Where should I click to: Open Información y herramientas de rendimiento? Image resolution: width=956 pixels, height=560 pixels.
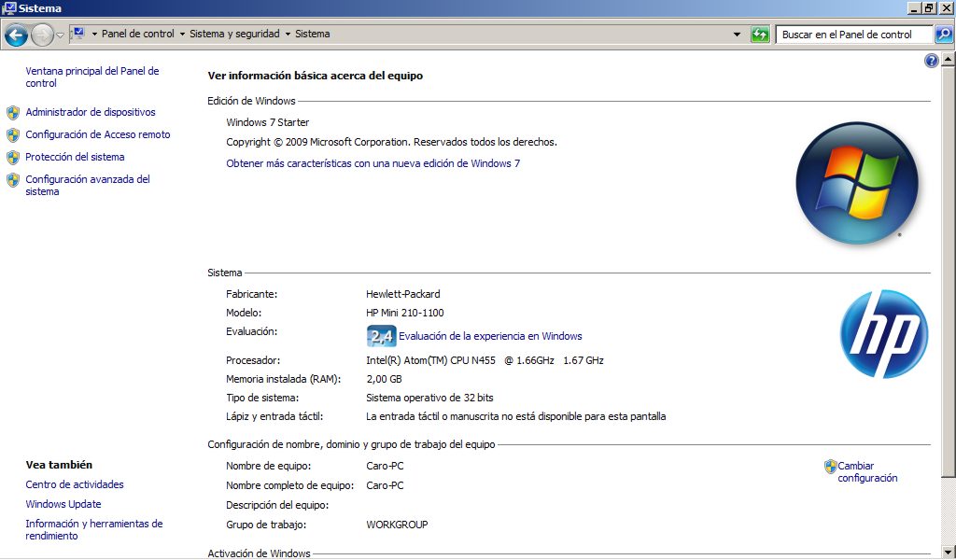[94, 529]
